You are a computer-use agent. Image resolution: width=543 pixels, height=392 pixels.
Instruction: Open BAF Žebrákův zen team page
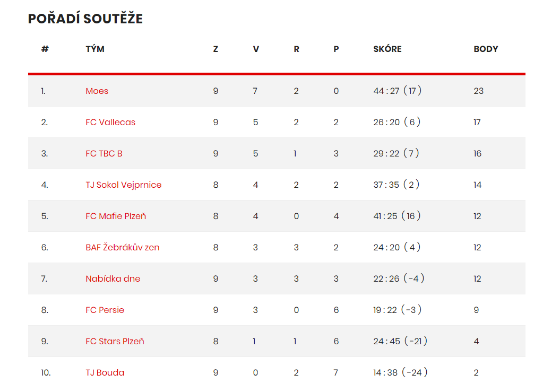click(x=122, y=247)
